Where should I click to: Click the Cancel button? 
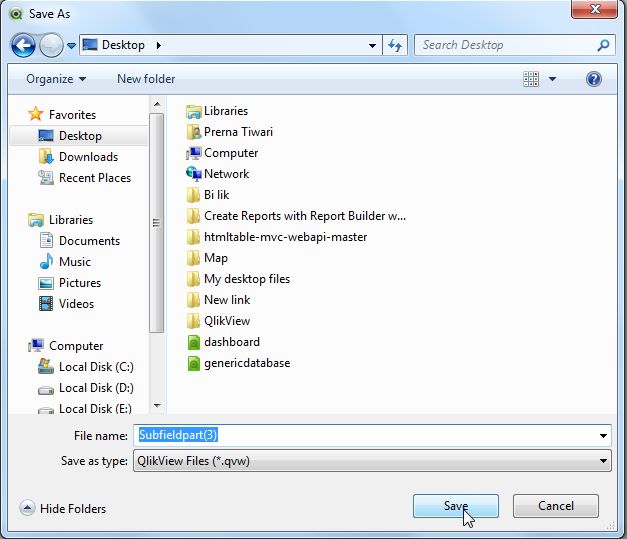556,506
